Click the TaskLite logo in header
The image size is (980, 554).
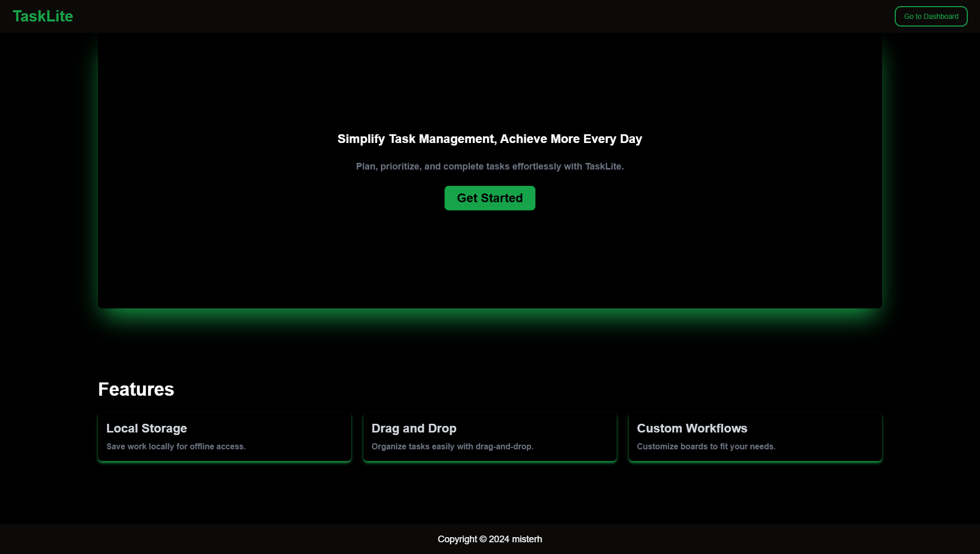pos(43,16)
